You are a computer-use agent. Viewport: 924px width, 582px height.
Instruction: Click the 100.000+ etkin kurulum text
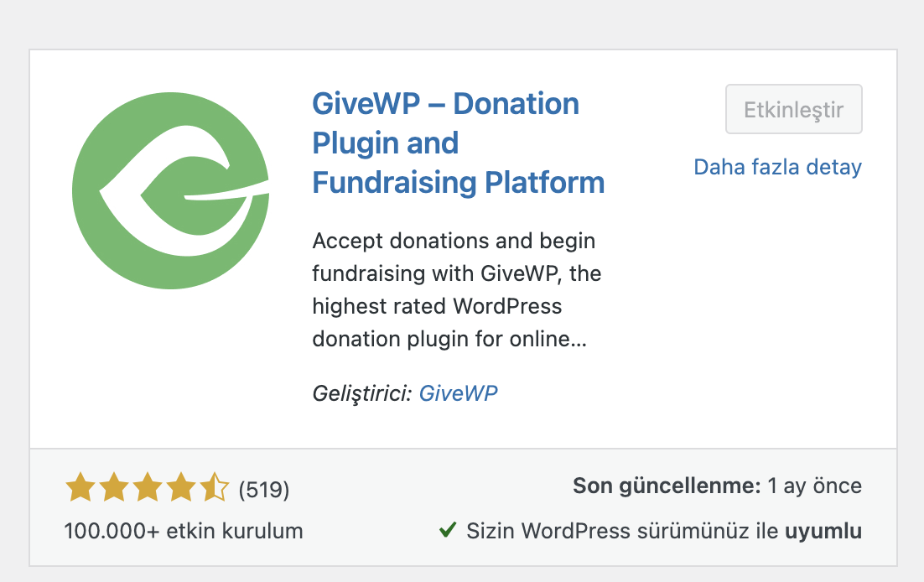tap(184, 531)
